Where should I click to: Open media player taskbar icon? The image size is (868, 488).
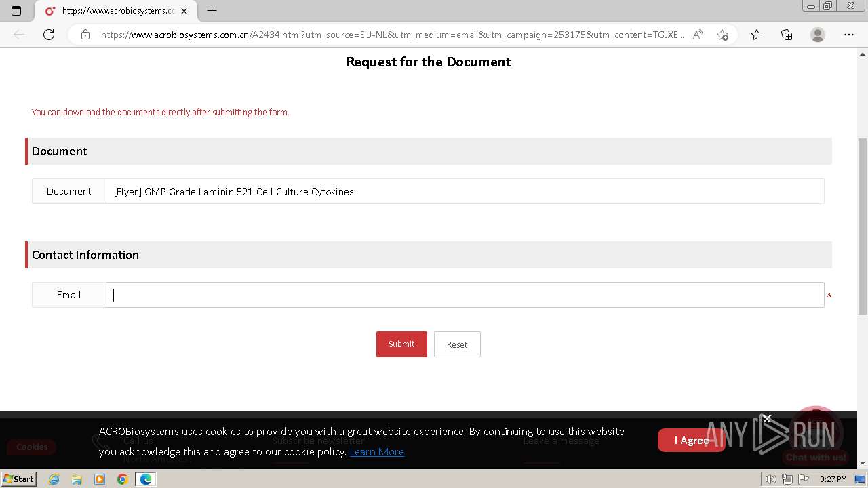coord(100,479)
